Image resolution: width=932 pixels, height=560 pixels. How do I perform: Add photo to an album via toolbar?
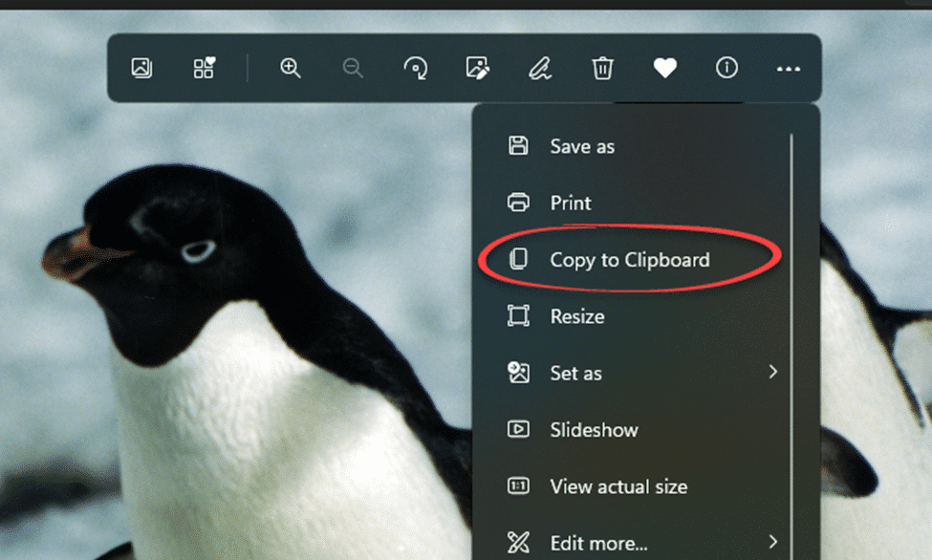point(204,68)
